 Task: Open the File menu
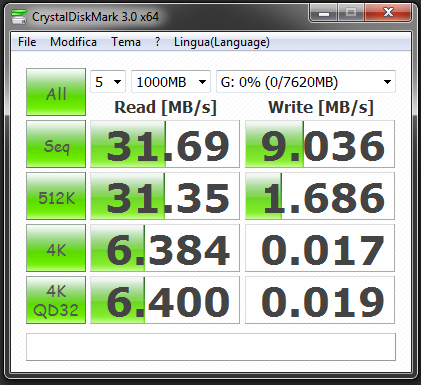(x=27, y=42)
